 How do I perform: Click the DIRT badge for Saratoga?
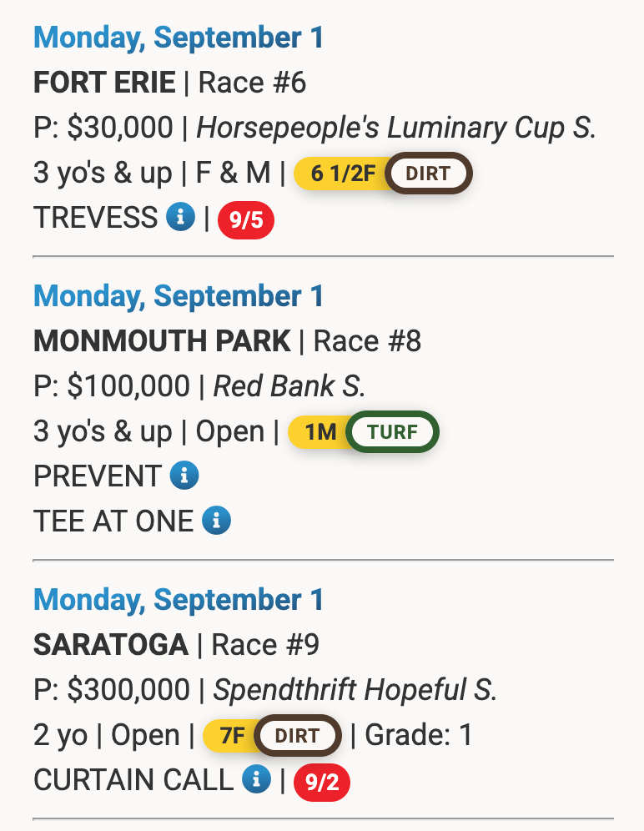[297, 736]
